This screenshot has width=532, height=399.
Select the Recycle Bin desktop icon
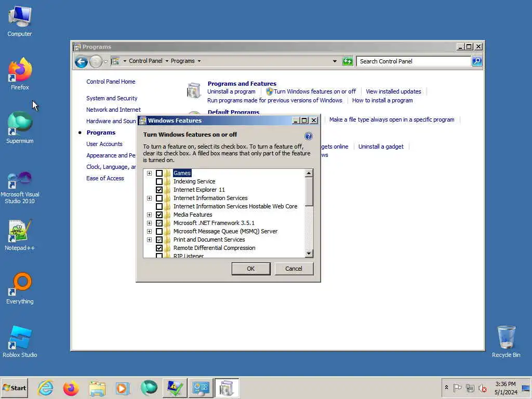(x=506, y=342)
